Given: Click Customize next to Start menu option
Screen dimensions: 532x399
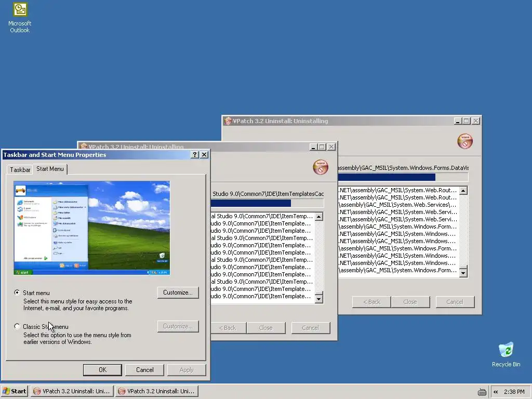Looking at the screenshot, I should click(x=178, y=292).
